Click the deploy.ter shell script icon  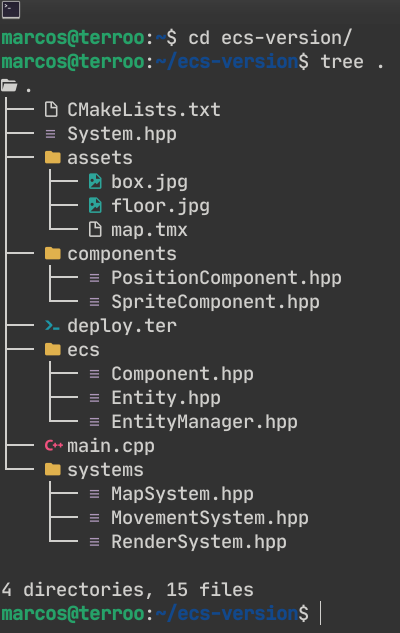coord(52,325)
